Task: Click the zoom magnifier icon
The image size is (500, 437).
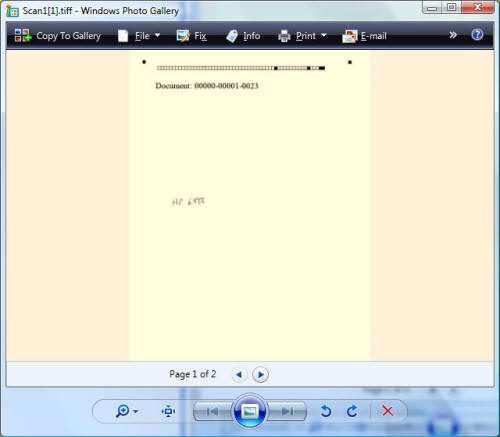Action: pos(122,411)
